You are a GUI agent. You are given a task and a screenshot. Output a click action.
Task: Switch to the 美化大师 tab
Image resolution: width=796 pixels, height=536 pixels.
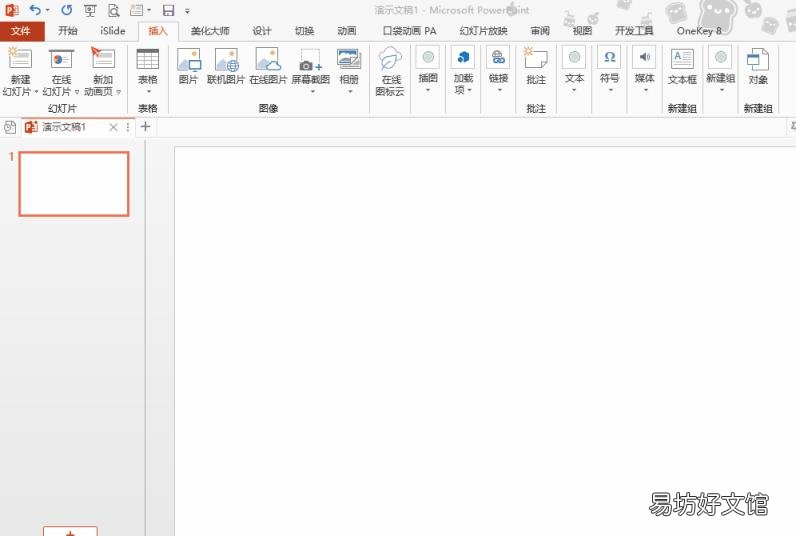pos(210,31)
